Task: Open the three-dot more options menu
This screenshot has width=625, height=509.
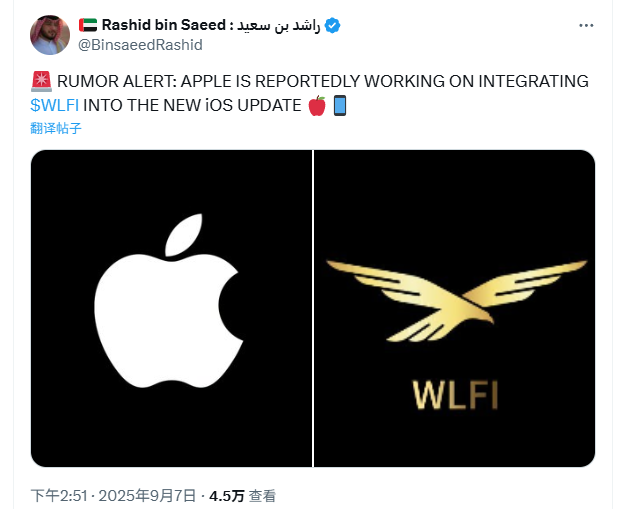Action: tap(586, 26)
